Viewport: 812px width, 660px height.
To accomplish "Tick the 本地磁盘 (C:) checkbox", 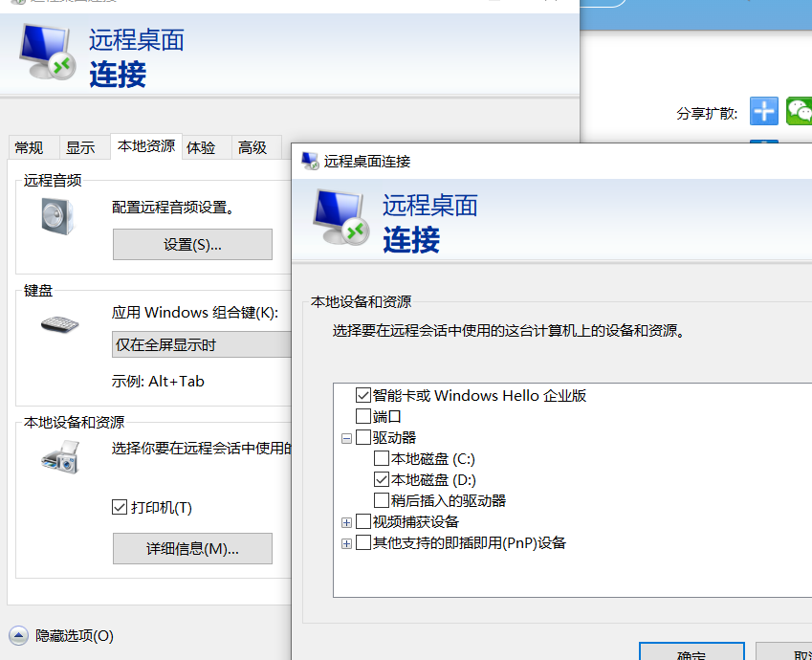I will (382, 458).
